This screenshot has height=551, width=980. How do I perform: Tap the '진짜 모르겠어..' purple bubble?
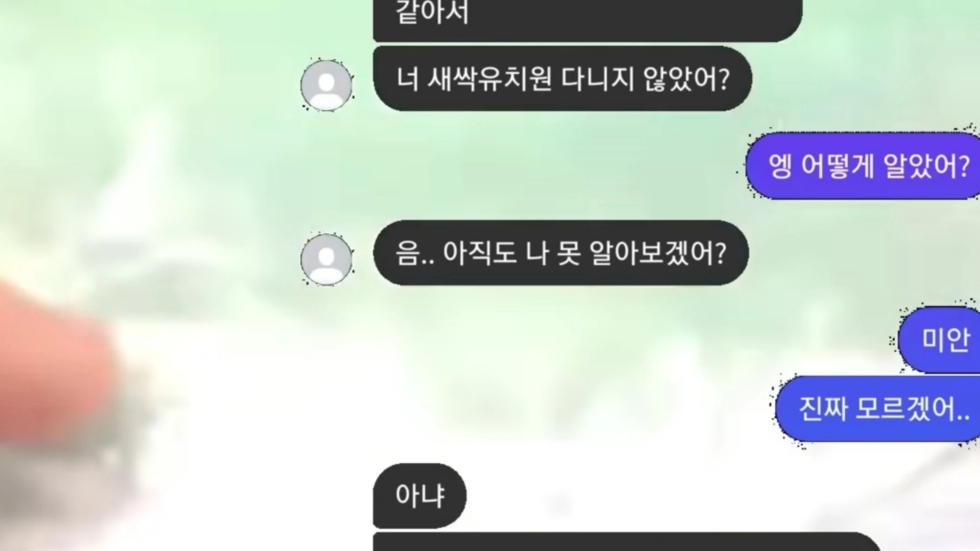coord(878,409)
